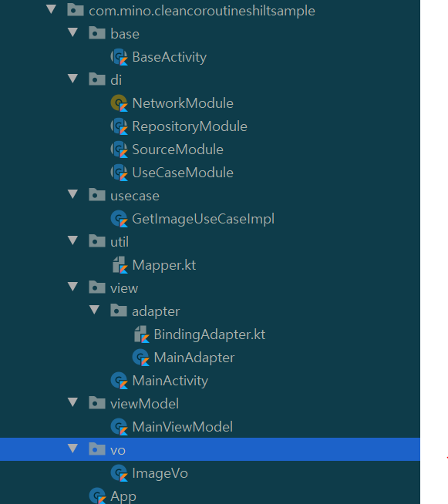Select com.mino.cleancoroutineshiltsample package name
This screenshot has width=448, height=504.
[202, 11]
